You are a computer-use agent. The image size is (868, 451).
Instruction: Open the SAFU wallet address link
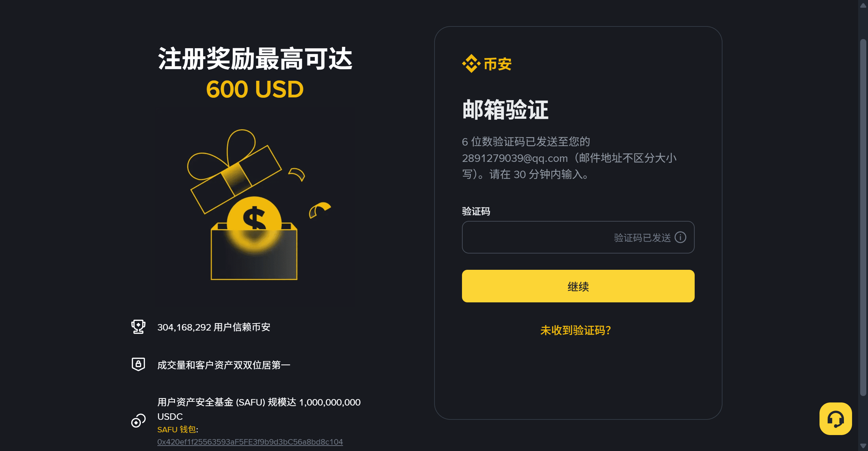(250, 442)
